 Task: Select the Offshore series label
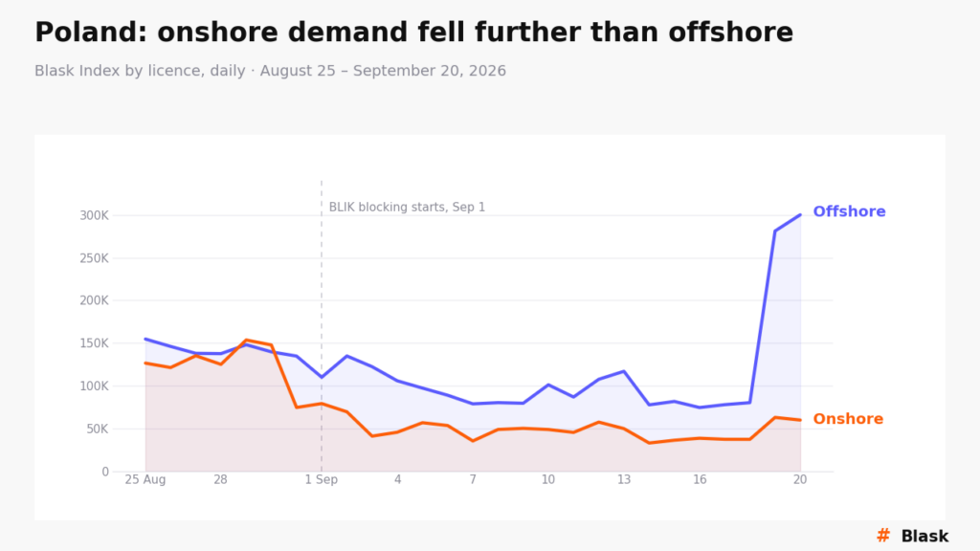[x=849, y=211]
